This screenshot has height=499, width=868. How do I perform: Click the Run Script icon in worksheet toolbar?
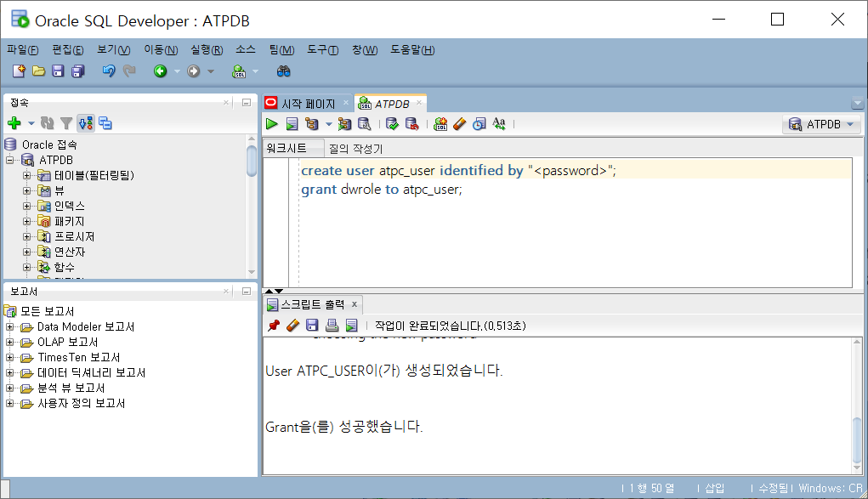(x=292, y=124)
